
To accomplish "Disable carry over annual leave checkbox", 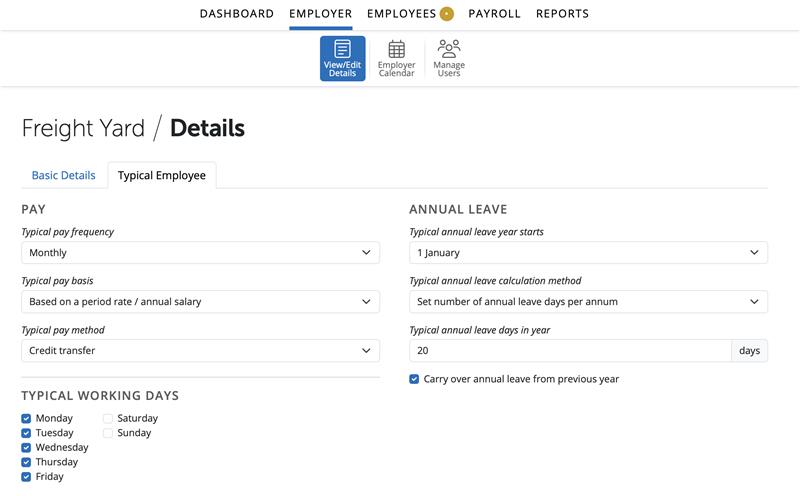I will (415, 379).
